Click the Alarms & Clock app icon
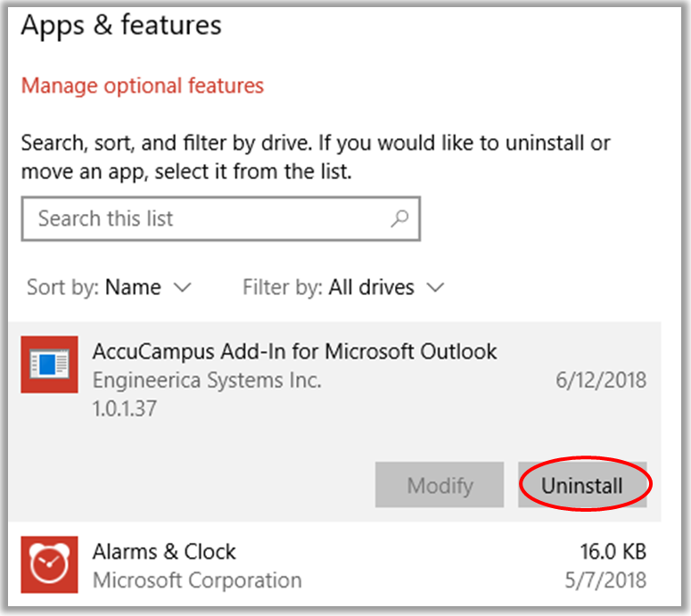The width and height of the screenshot is (691, 616). coord(49,564)
